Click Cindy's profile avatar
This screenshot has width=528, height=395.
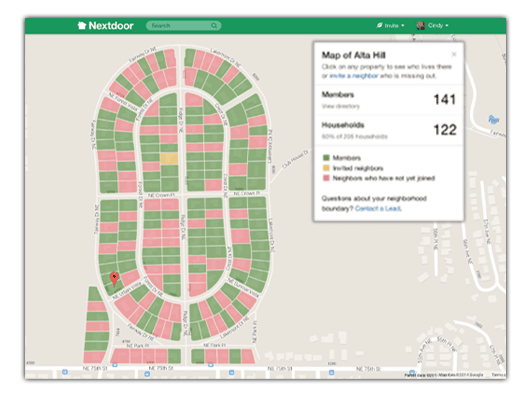coord(421,25)
